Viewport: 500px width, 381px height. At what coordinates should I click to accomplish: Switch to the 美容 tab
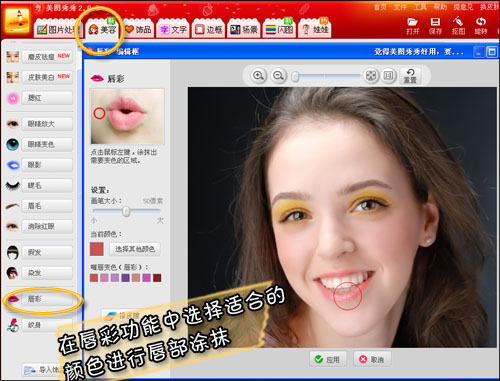102,29
